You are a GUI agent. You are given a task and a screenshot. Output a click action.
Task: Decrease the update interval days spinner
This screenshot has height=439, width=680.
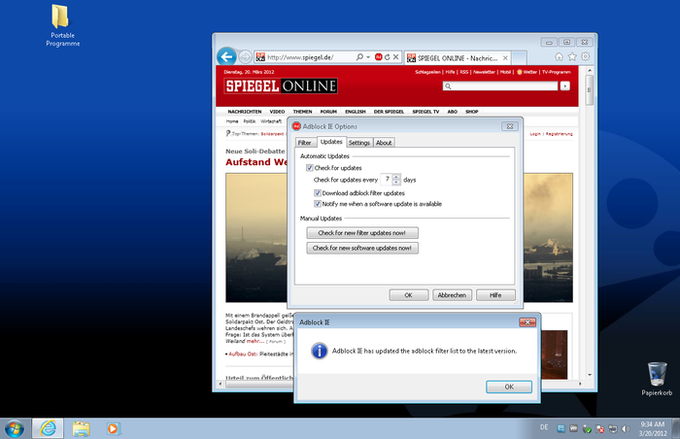pos(396,182)
